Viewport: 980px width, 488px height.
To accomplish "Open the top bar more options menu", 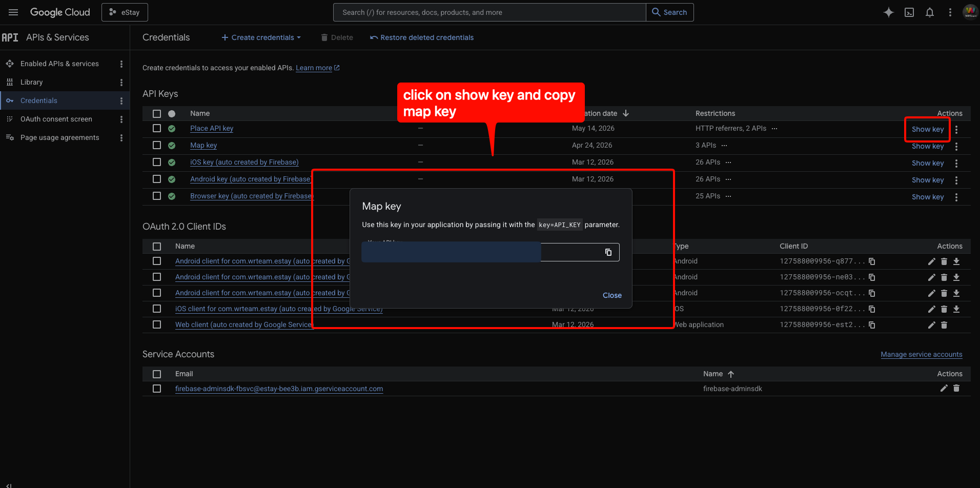I will pos(950,12).
